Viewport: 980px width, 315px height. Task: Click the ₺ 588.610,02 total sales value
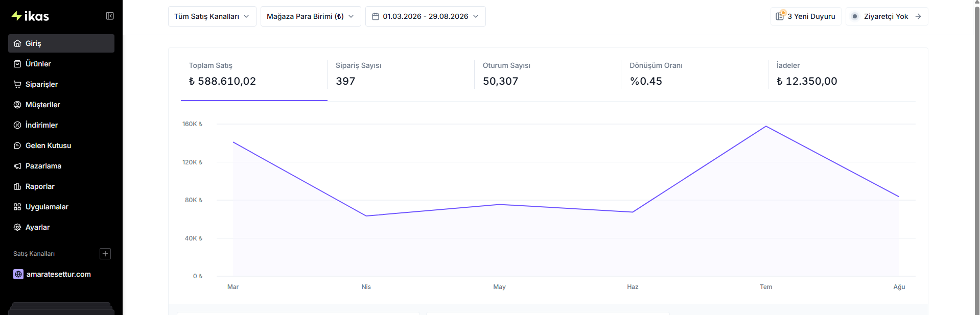[222, 81]
